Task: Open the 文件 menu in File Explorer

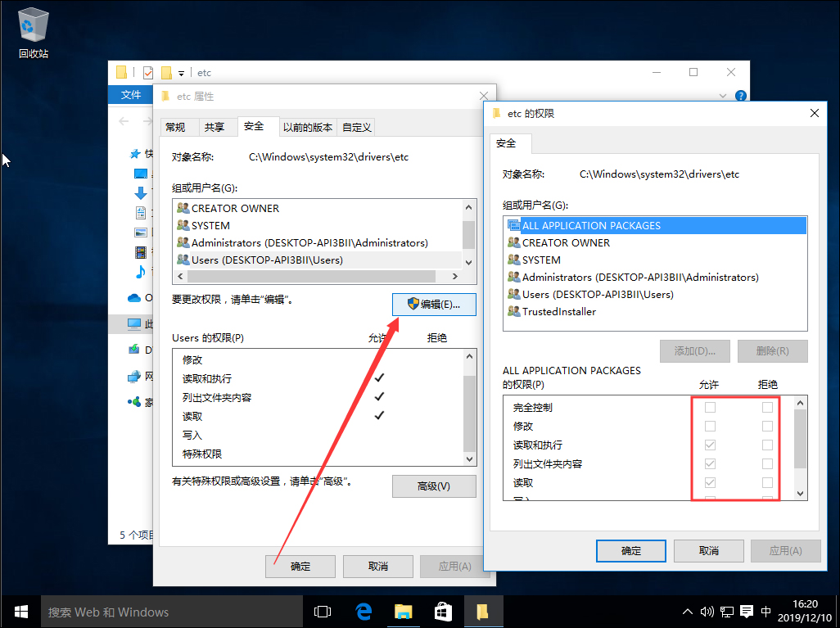Action: 129,94
